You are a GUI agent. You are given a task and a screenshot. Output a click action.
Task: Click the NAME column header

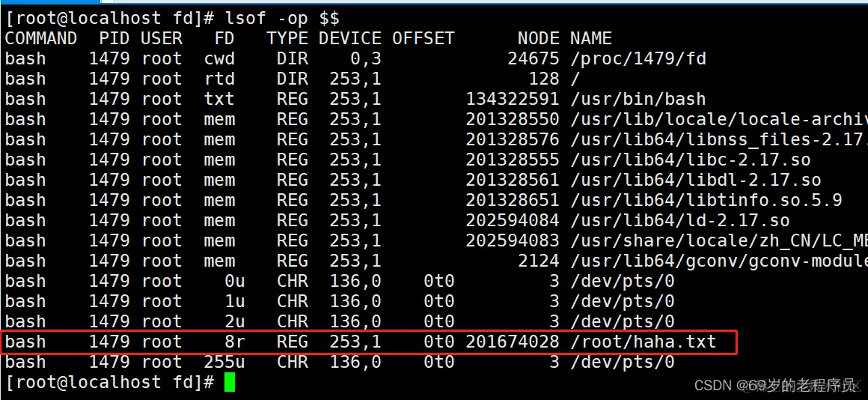coord(590,38)
